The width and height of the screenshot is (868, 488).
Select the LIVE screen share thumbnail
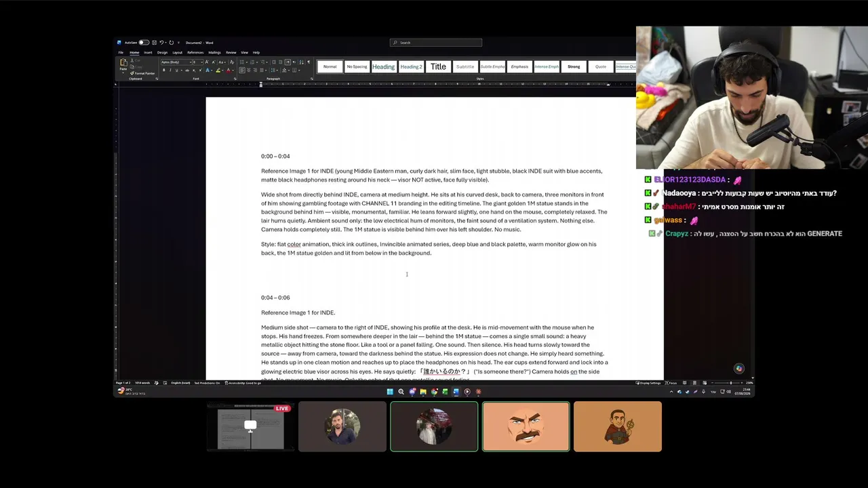click(250, 426)
